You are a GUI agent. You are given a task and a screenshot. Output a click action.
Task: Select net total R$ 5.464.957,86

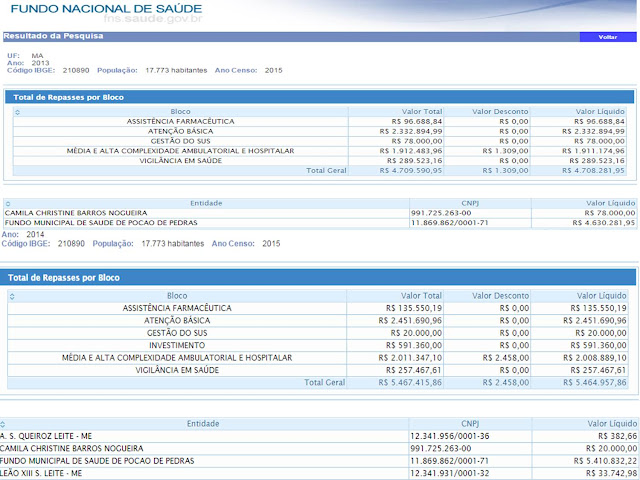point(595,383)
